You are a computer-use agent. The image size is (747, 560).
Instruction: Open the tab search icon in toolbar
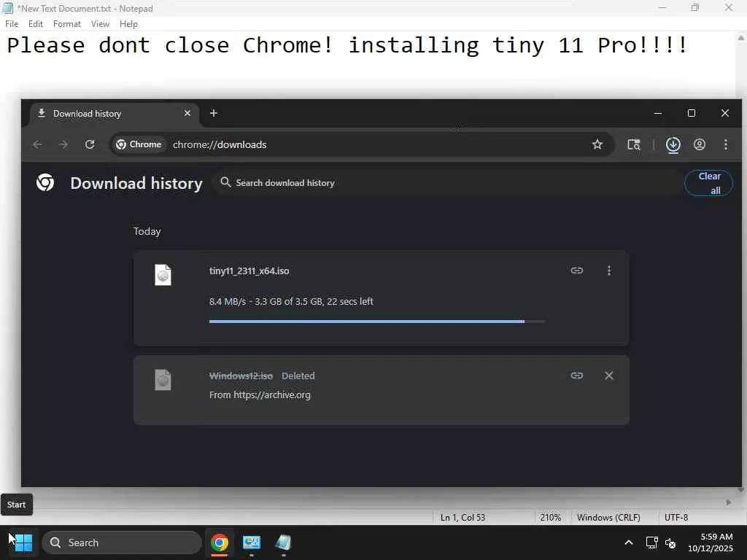tap(634, 144)
